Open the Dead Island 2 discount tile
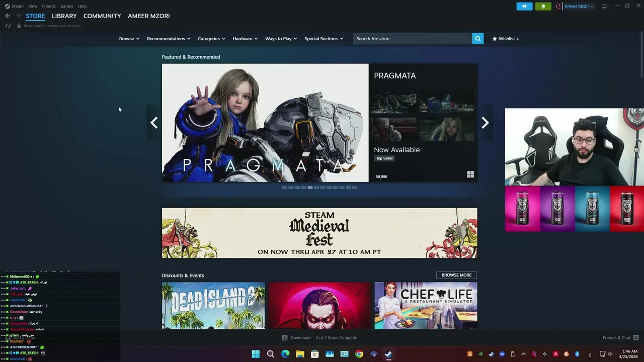This screenshot has height=362, width=644. (x=213, y=306)
